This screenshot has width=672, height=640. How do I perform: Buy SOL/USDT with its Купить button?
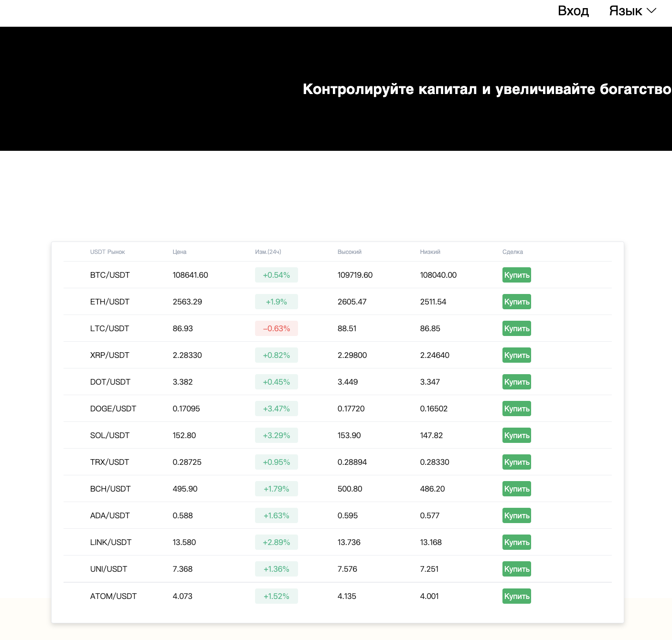click(517, 435)
